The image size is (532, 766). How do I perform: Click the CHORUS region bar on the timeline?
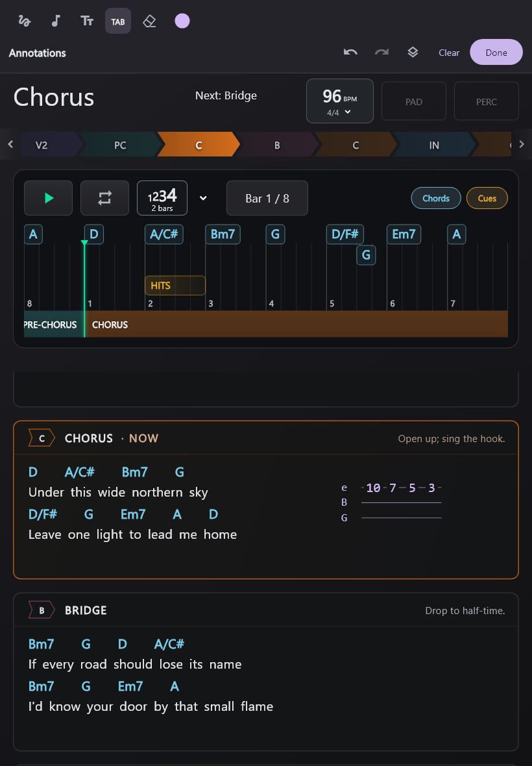(x=296, y=325)
